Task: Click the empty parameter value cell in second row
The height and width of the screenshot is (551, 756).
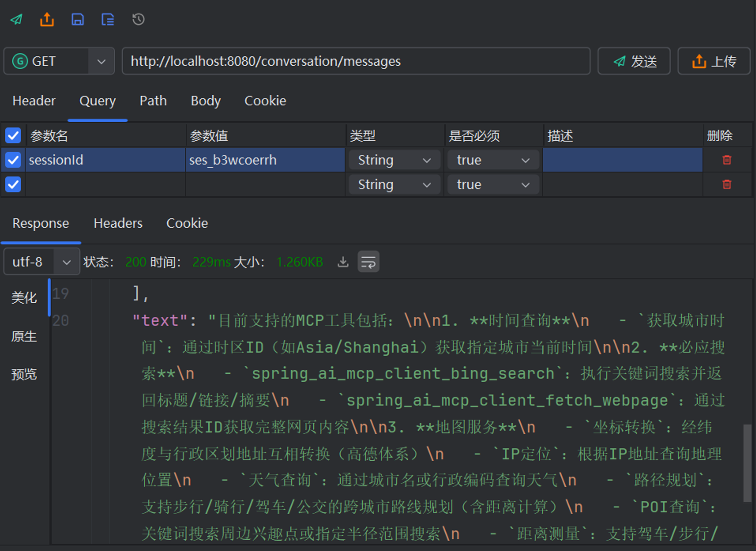Action: click(265, 184)
